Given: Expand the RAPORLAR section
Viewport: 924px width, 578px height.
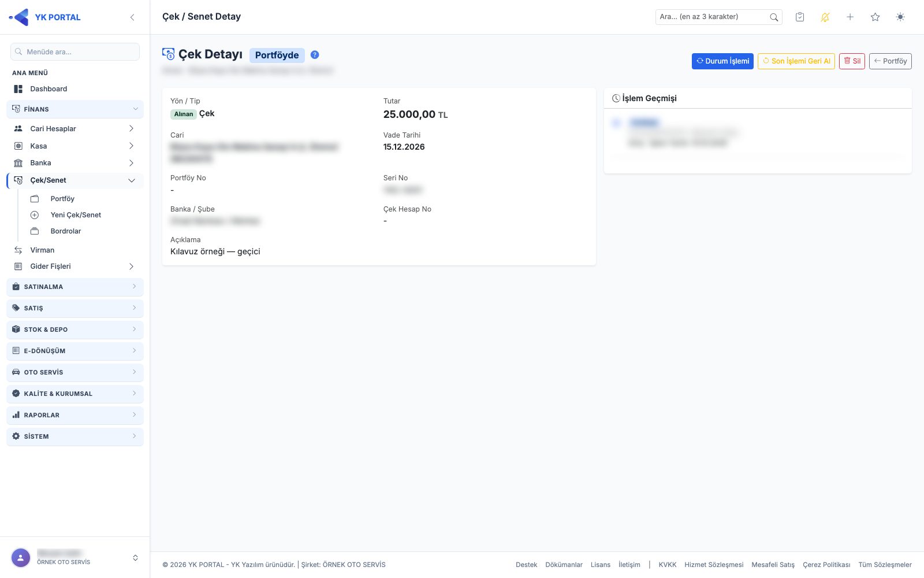Looking at the screenshot, I should (75, 415).
